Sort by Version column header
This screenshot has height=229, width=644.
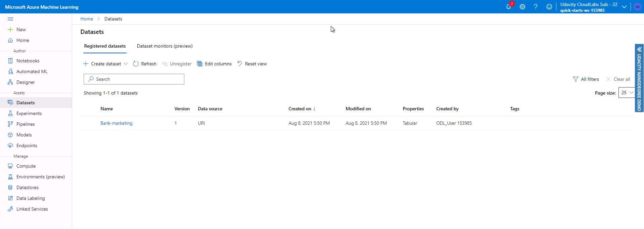pyautogui.click(x=182, y=109)
